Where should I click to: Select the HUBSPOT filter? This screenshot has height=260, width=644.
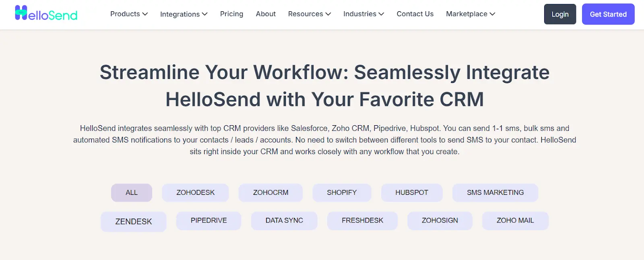412,192
